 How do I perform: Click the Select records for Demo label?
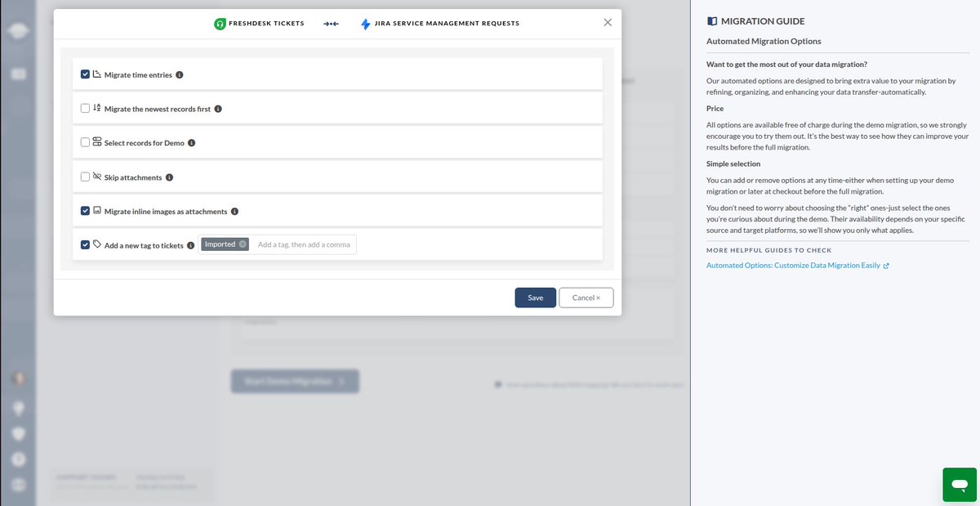pyautogui.click(x=144, y=143)
